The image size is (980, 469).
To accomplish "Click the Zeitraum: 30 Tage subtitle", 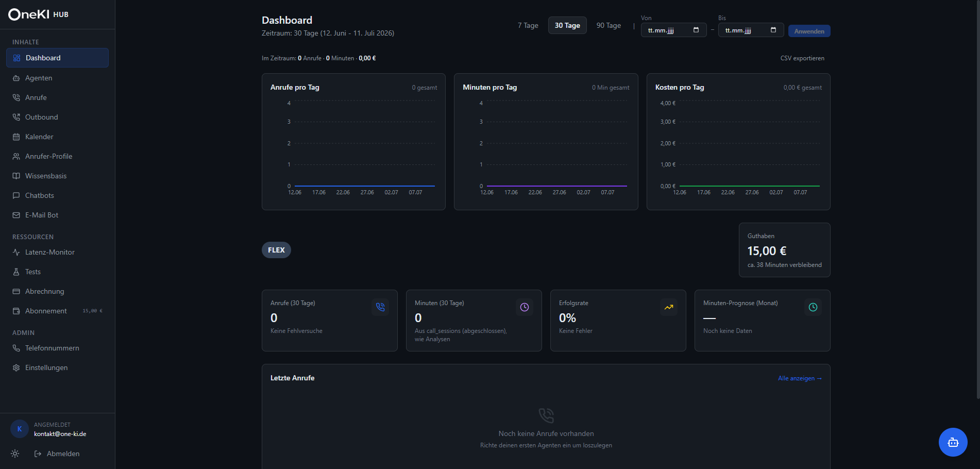I will tap(328, 33).
